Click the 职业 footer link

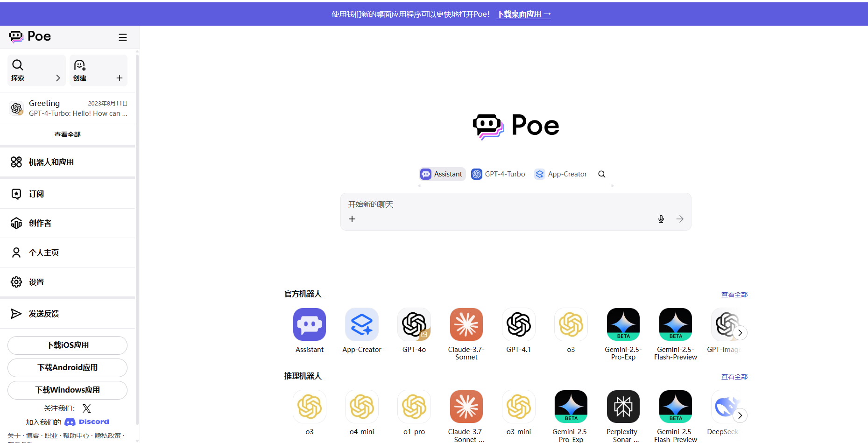coord(51,436)
